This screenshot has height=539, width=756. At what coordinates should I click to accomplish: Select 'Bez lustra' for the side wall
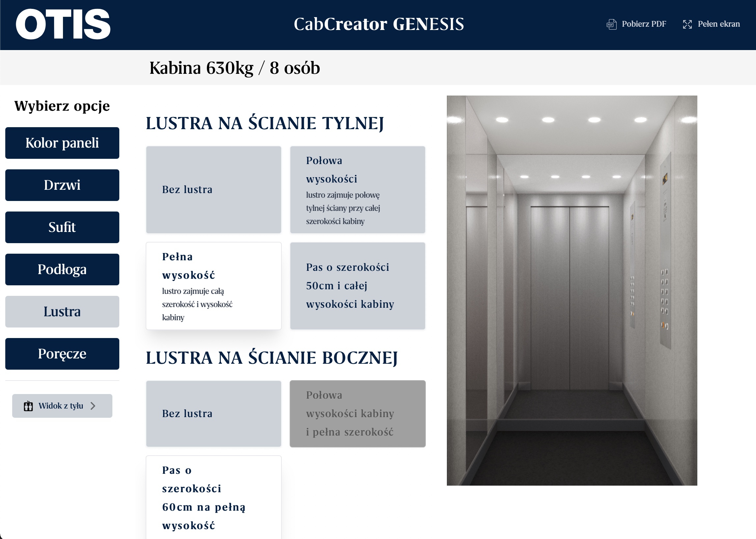click(x=214, y=414)
